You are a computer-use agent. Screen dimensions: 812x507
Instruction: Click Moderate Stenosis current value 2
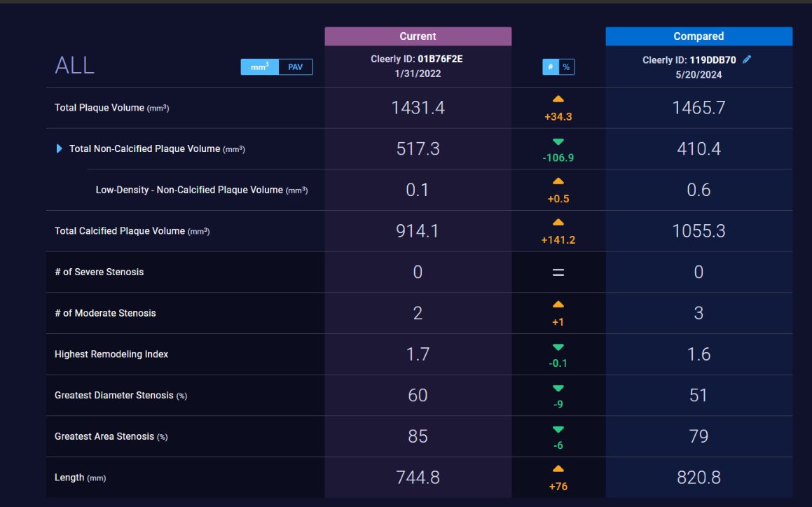coord(418,313)
